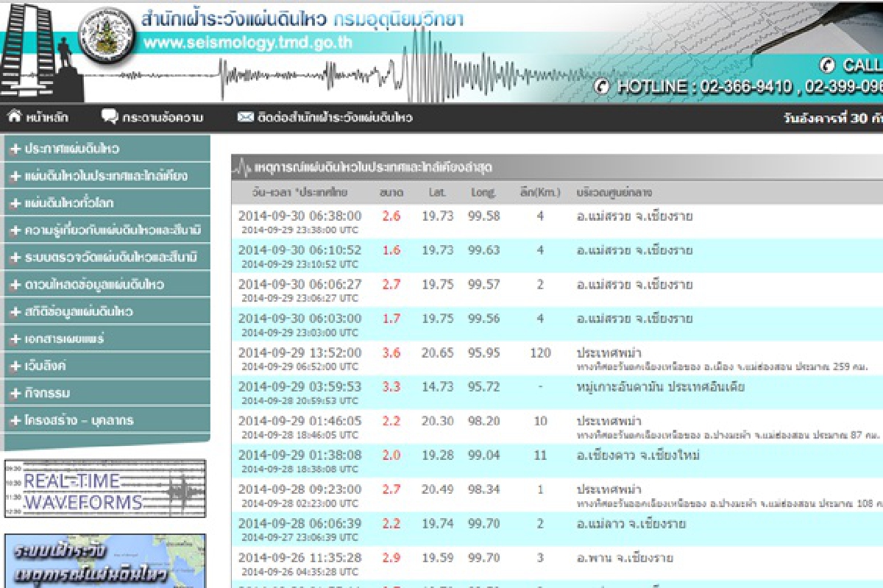Image resolution: width=883 pixels, height=588 pixels.
Task: Click หมู่เกาะอันดามัน ประเทศอินเดีย location
Action: (x=660, y=386)
